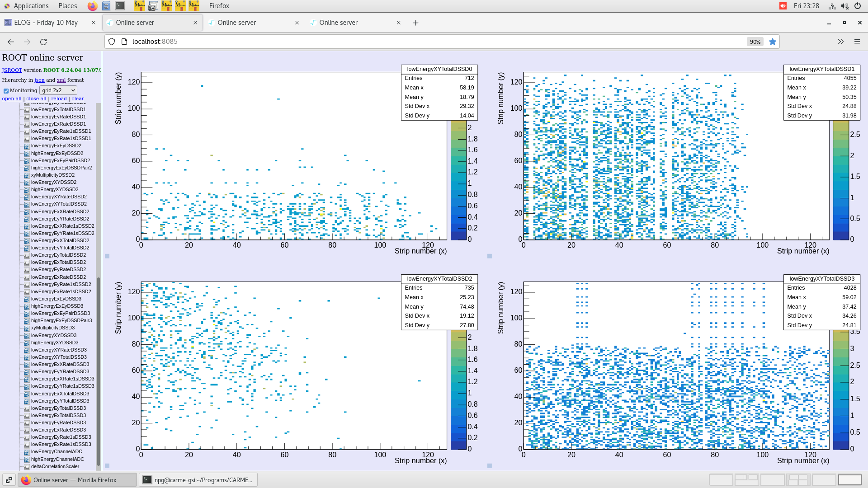Click the first Midas launcher icon

139,6
